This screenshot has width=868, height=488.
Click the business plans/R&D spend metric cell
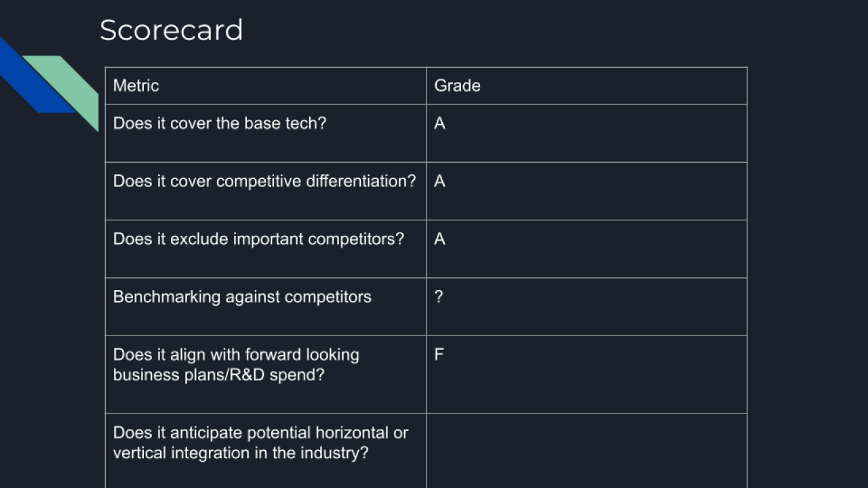point(265,374)
